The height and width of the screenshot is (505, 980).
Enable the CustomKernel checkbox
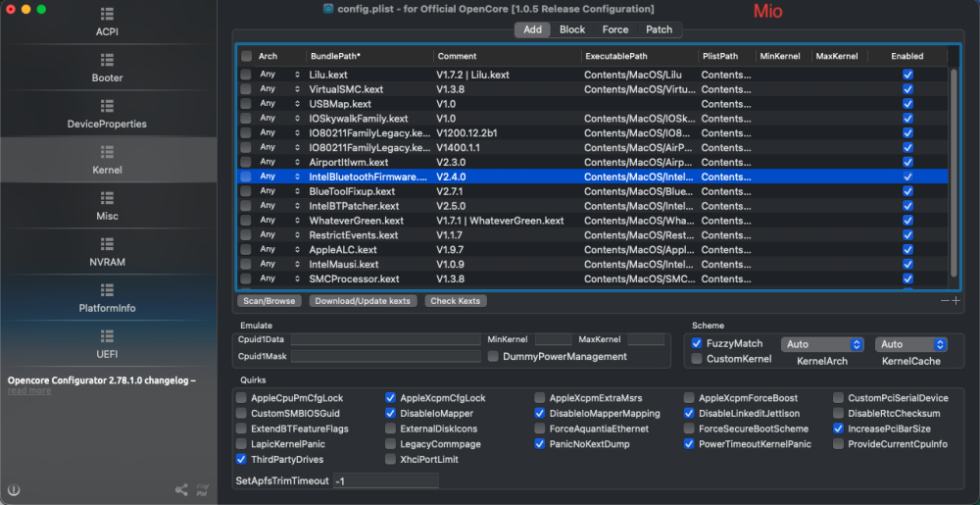click(696, 359)
